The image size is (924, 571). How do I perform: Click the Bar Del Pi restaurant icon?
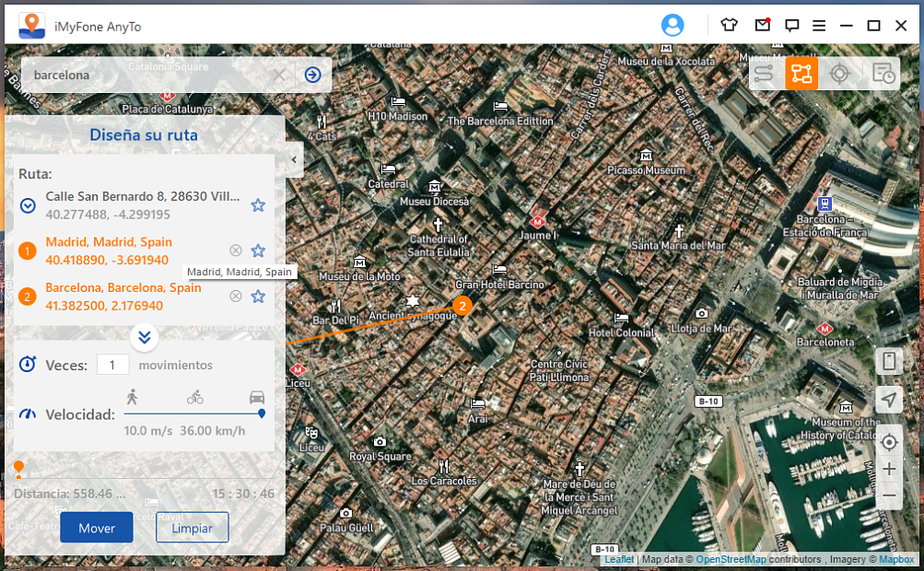pyautogui.click(x=336, y=307)
